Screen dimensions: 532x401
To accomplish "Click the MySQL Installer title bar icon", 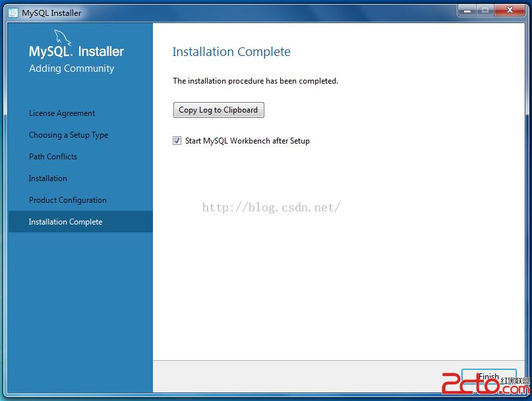I will tap(13, 13).
